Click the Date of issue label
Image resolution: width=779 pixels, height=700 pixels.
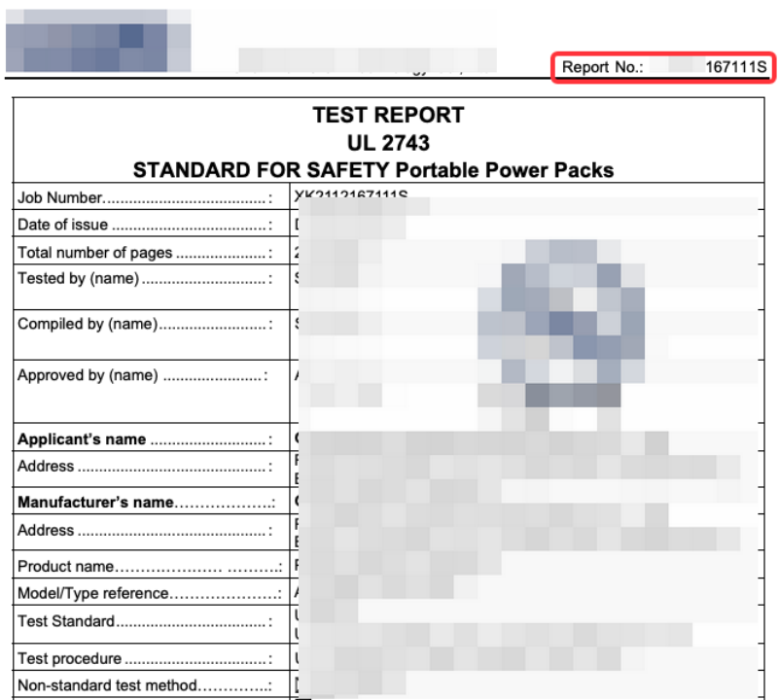click(x=63, y=226)
